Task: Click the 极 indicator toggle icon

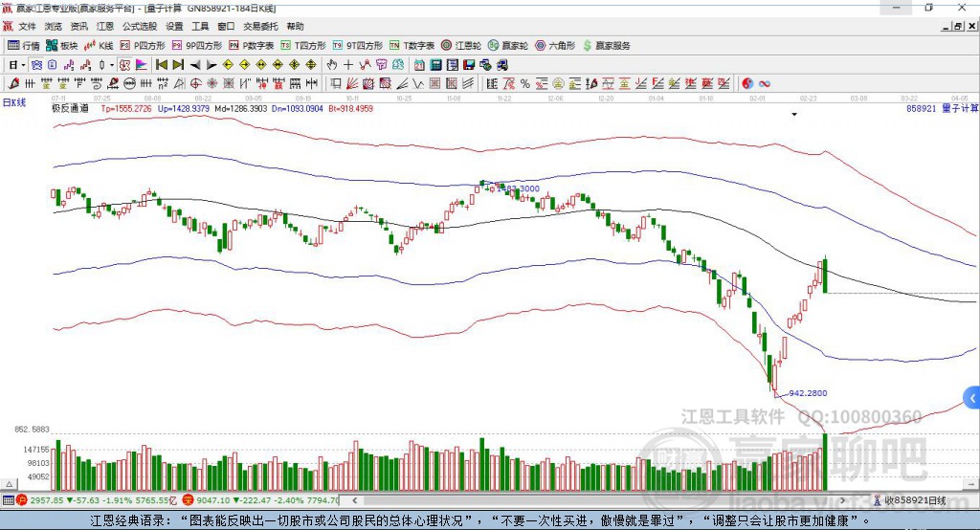Action: coord(125,64)
